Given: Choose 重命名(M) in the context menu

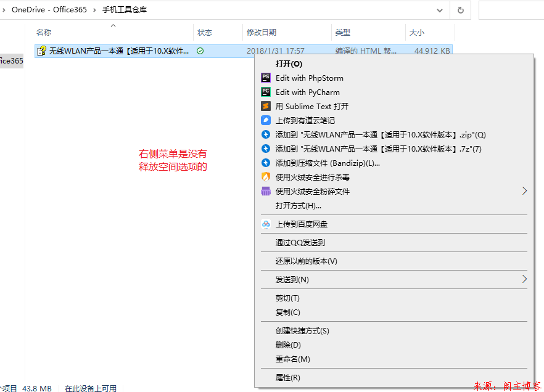Looking at the screenshot, I should coord(293,359).
